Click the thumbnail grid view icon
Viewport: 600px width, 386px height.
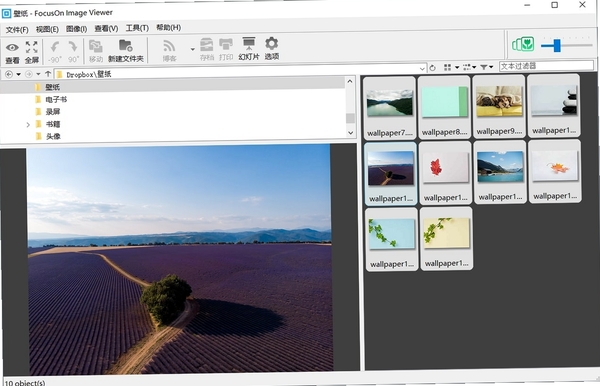click(447, 68)
